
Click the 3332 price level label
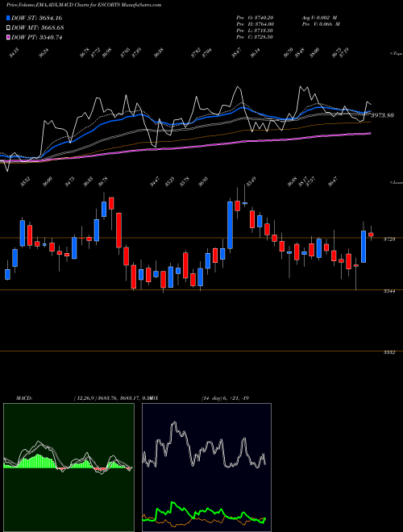[x=388, y=353]
